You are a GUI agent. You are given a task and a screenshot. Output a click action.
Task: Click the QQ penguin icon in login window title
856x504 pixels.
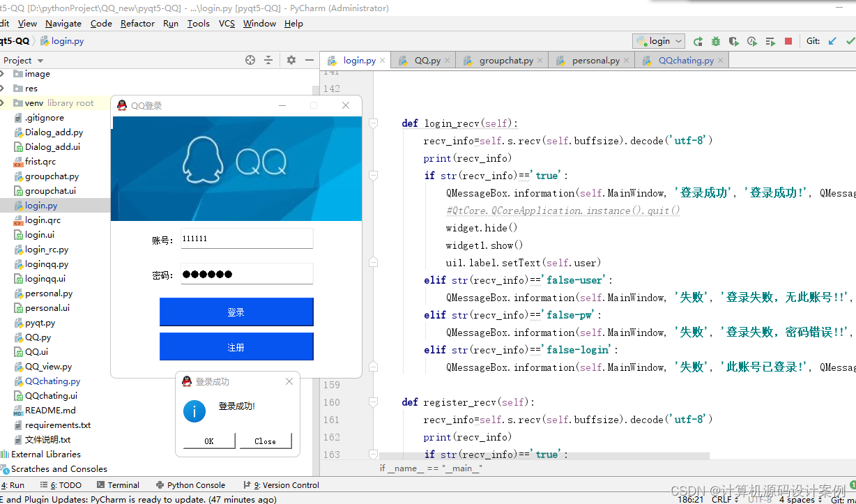tap(122, 105)
